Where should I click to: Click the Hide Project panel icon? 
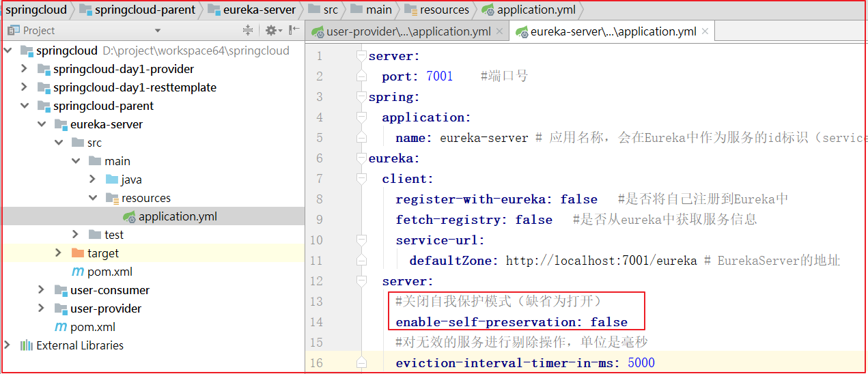[294, 31]
